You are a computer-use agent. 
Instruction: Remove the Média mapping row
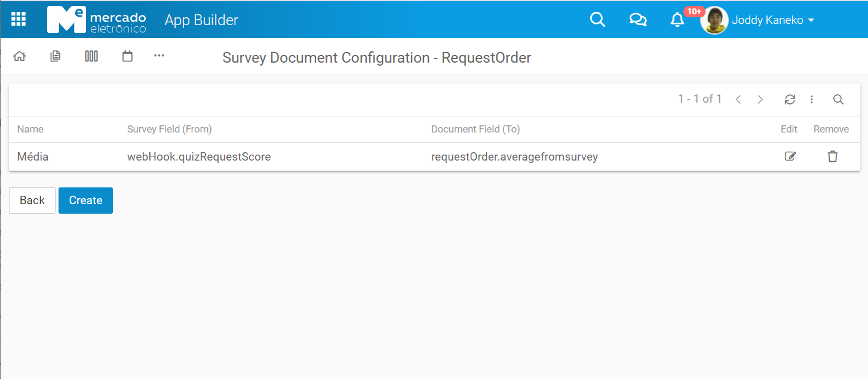point(832,156)
